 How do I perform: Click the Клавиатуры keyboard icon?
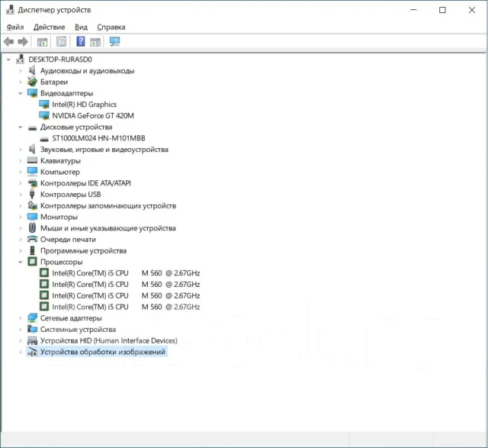coord(32,160)
